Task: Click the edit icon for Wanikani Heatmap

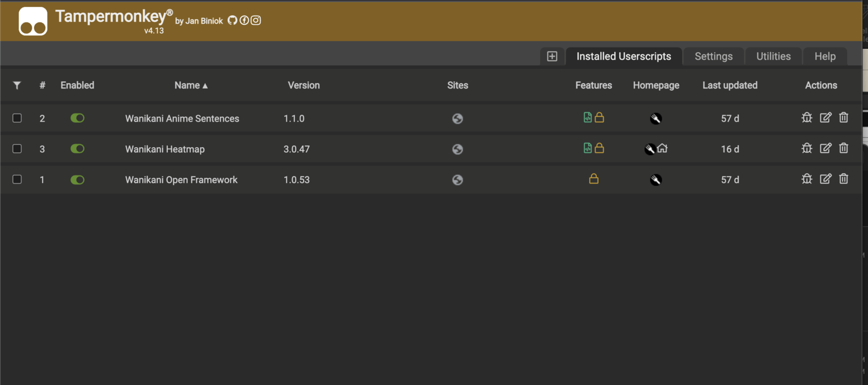Action: click(x=826, y=148)
